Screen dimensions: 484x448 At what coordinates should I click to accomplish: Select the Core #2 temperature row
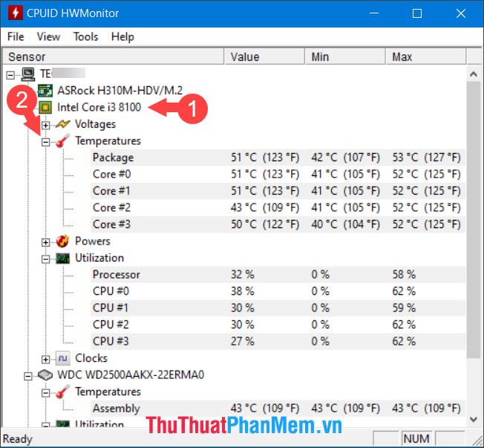(x=278, y=207)
